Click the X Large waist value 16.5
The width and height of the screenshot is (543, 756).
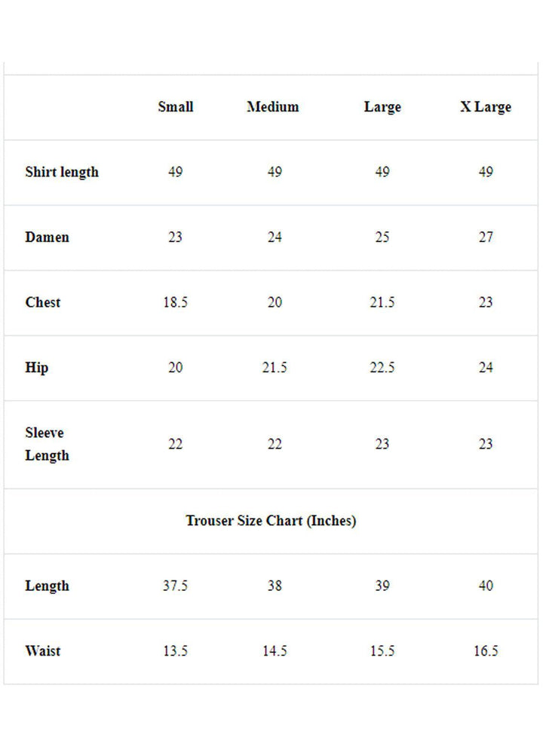pos(486,651)
